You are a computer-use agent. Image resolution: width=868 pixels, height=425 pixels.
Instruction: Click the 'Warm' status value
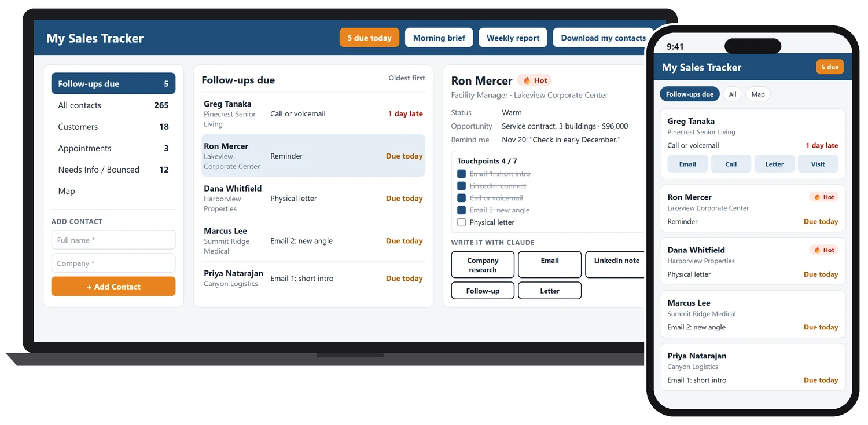512,113
